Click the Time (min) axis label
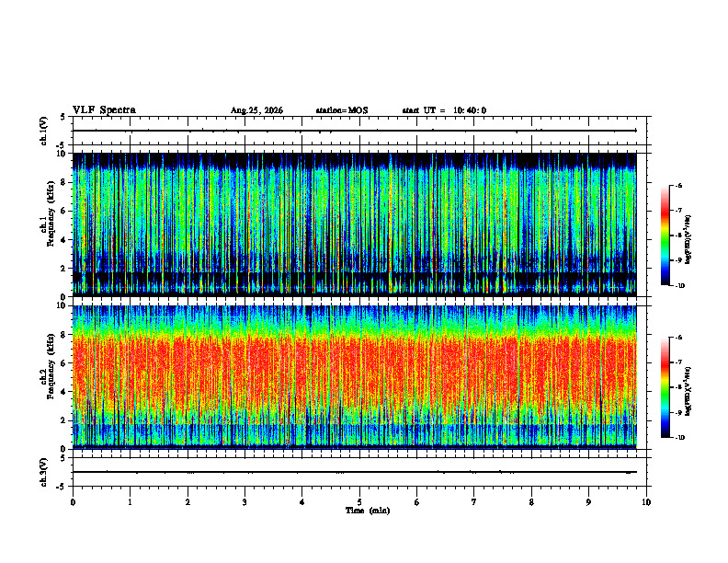The image size is (728, 563). click(368, 511)
